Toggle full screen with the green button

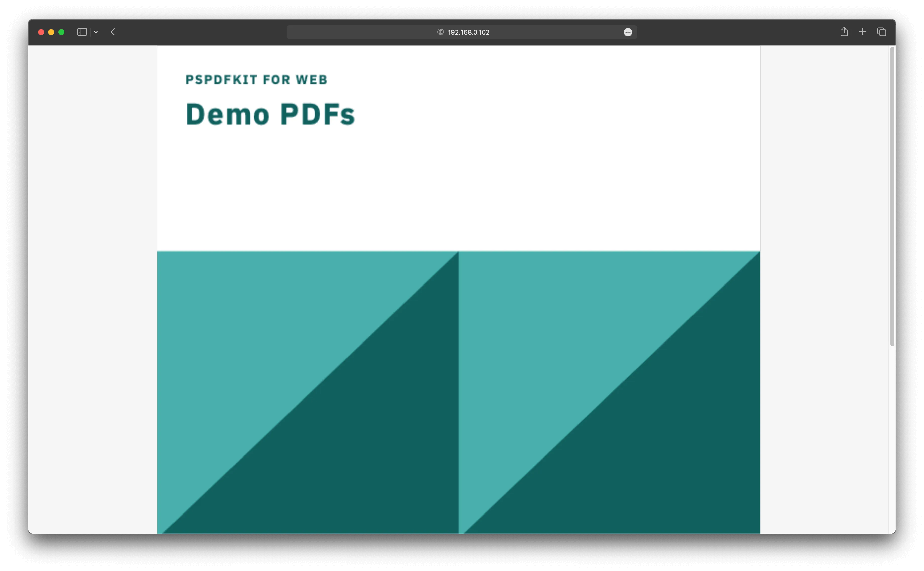point(62,32)
